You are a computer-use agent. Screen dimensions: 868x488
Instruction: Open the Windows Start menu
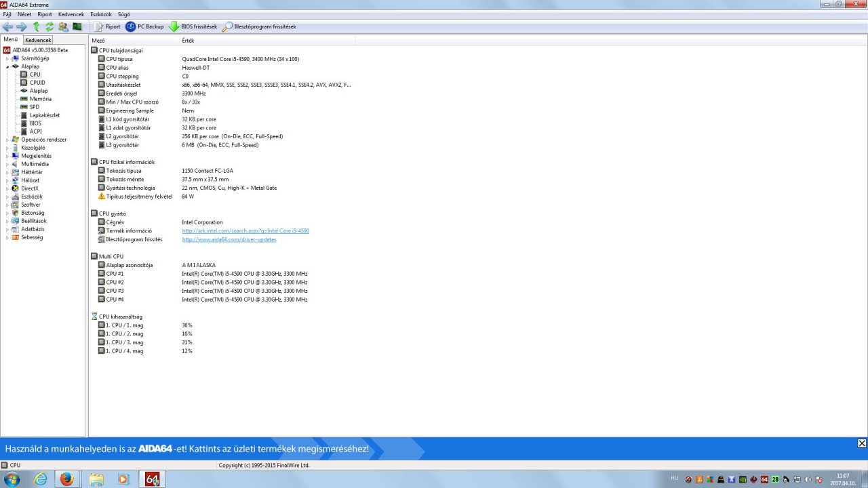point(12,479)
